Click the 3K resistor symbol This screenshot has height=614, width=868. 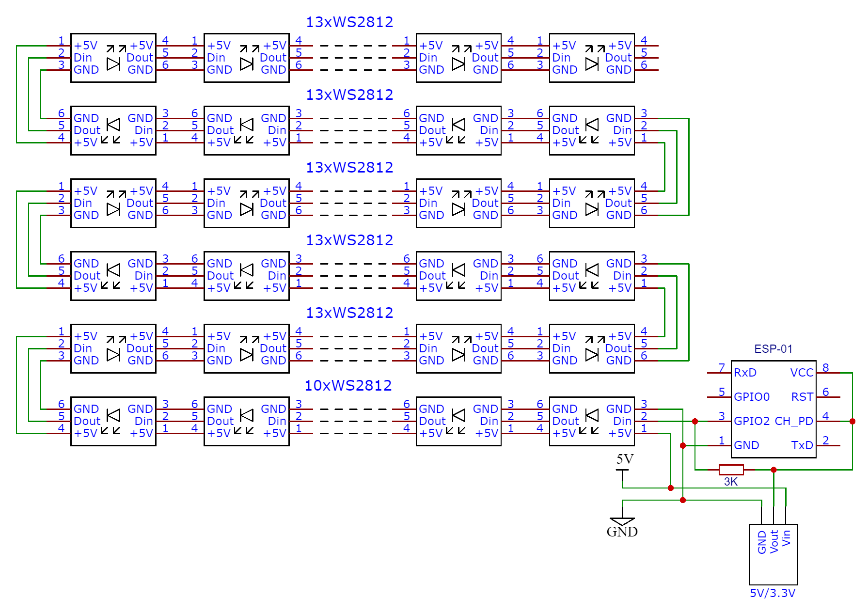coord(730,469)
